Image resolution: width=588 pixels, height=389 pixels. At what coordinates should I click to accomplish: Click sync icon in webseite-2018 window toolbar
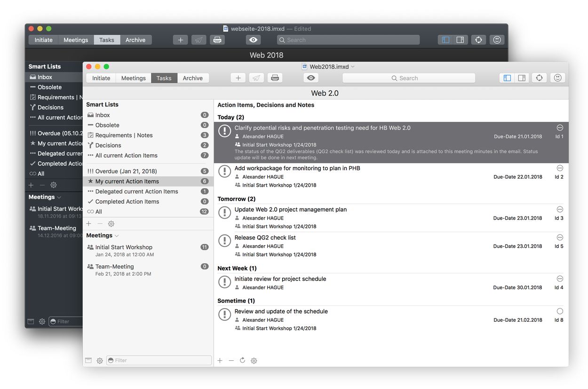tap(478, 40)
